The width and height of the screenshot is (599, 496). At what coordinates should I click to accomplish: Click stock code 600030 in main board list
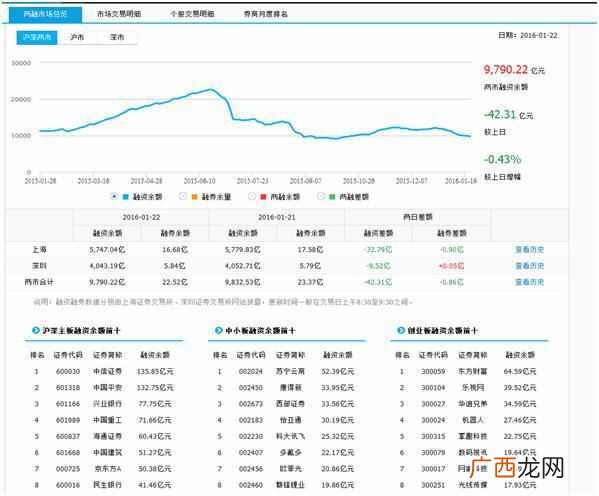68,371
